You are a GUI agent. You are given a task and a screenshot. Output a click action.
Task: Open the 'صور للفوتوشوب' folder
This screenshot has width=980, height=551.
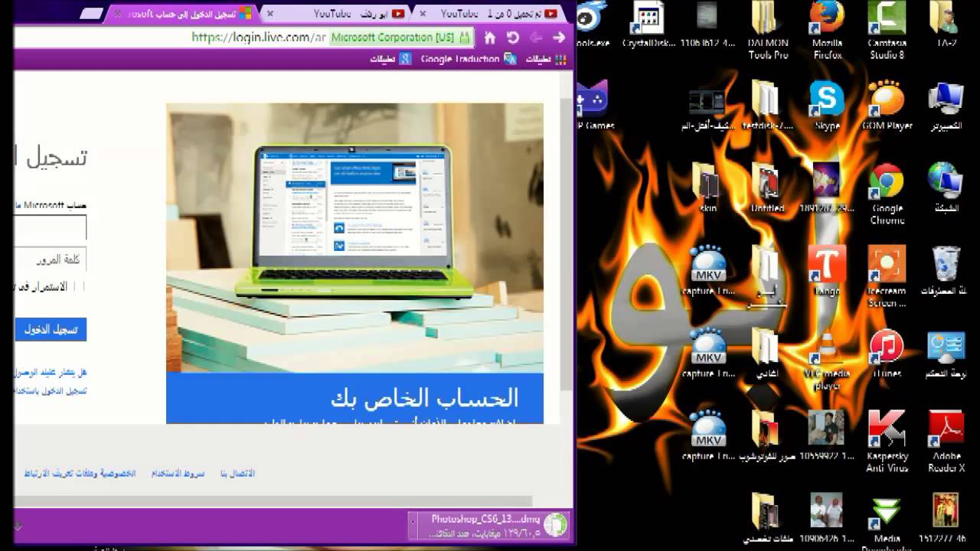(767, 436)
